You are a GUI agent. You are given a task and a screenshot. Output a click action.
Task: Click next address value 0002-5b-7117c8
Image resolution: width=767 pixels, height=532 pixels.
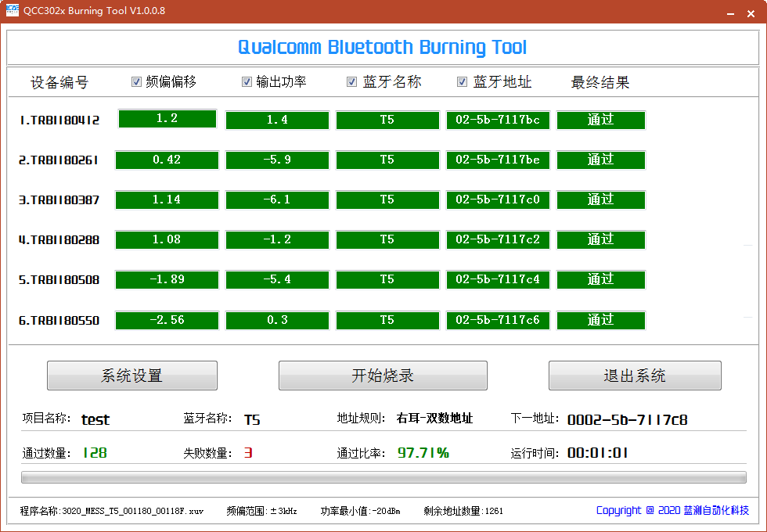(x=628, y=419)
